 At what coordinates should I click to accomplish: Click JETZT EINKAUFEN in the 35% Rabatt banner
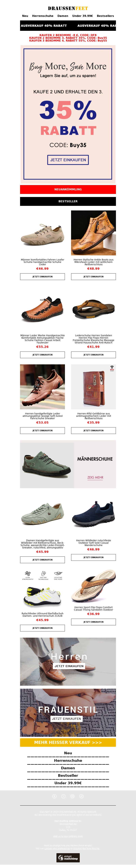(x=68, y=160)
